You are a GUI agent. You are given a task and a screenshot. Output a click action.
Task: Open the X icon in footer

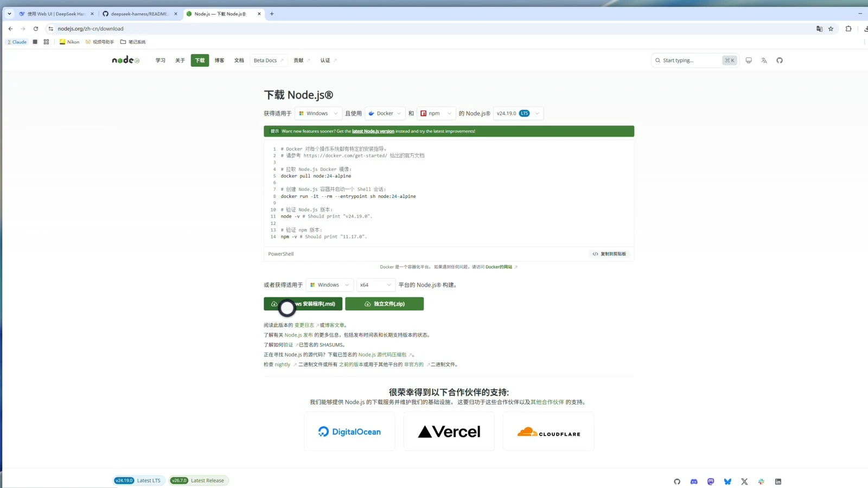coord(744,481)
